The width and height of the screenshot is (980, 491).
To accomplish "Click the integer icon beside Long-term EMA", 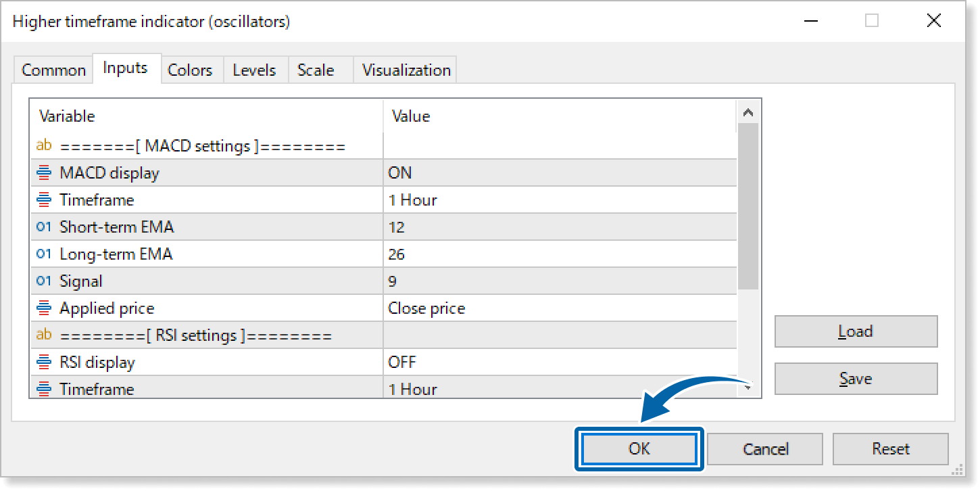I will 44,254.
